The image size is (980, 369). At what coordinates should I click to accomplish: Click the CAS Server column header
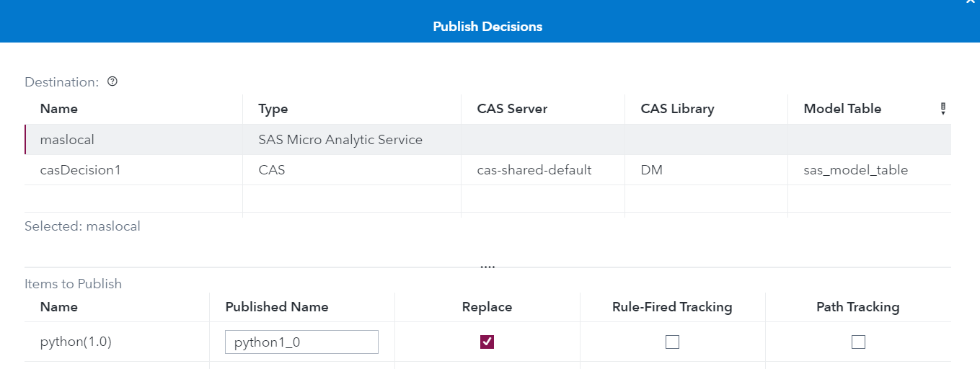pos(512,109)
